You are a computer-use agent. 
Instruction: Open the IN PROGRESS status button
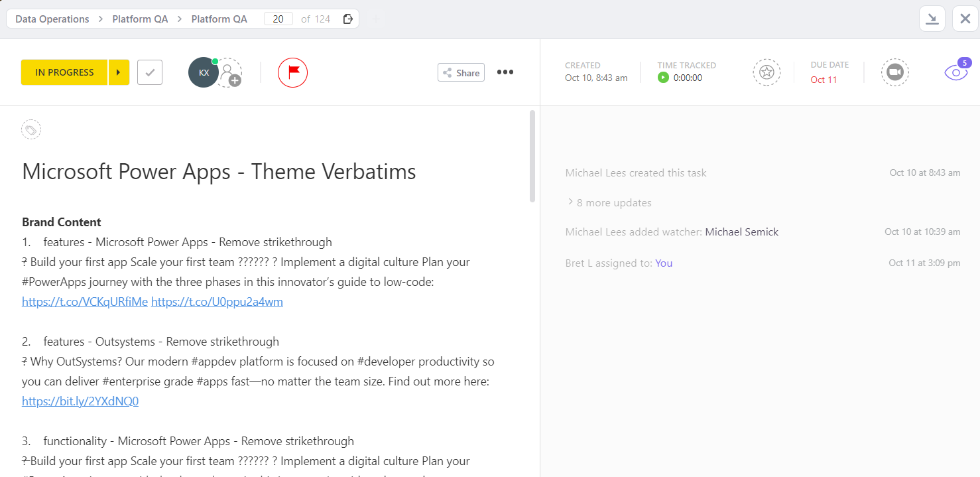[x=64, y=72]
